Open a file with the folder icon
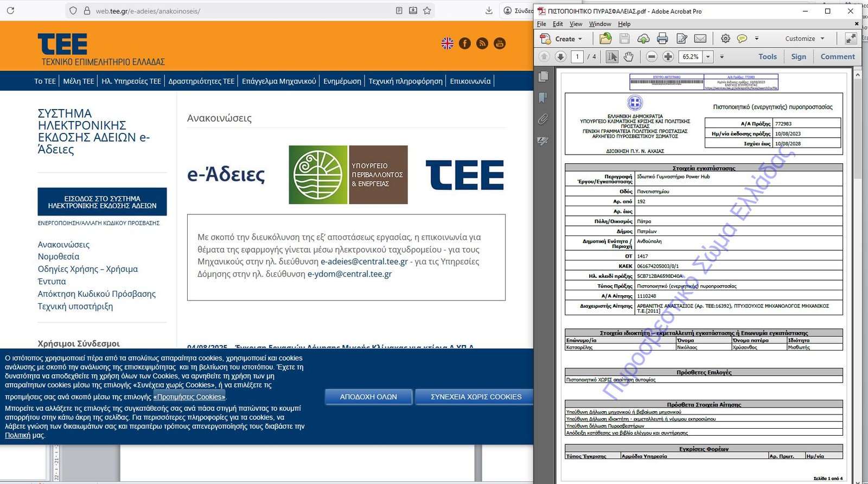The height and width of the screenshot is (484, 868). [605, 39]
